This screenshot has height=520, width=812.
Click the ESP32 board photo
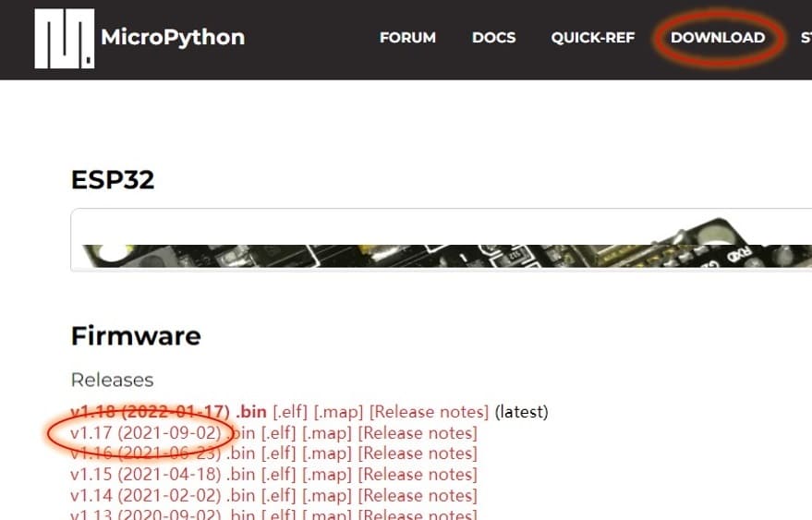[442, 240]
